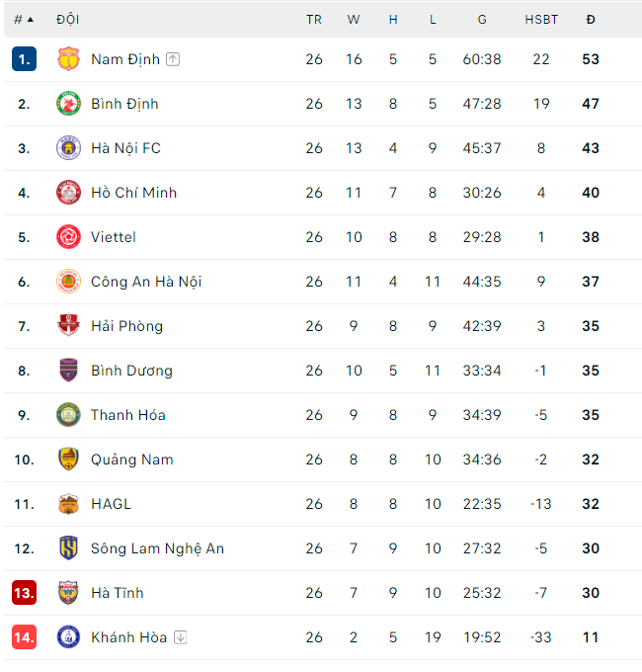Click the Hồ Chí Minh club logo
Viewport: 642px width, 672px height.
68,193
